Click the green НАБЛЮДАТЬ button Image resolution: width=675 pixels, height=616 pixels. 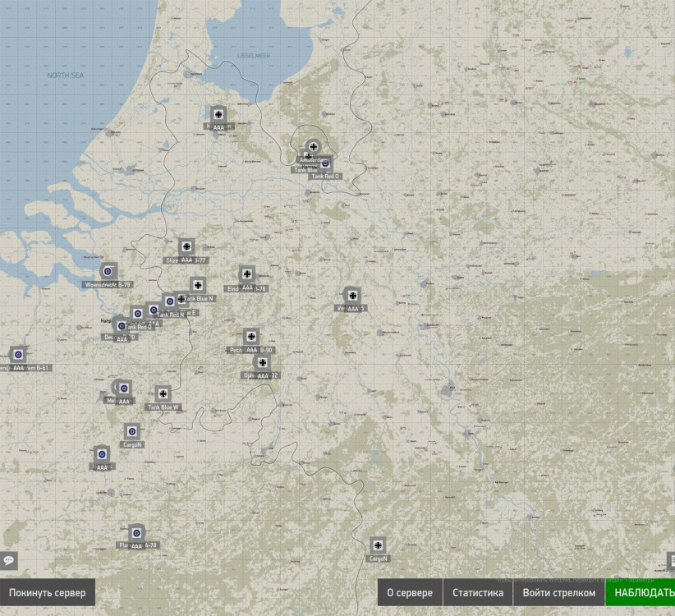[641, 593]
